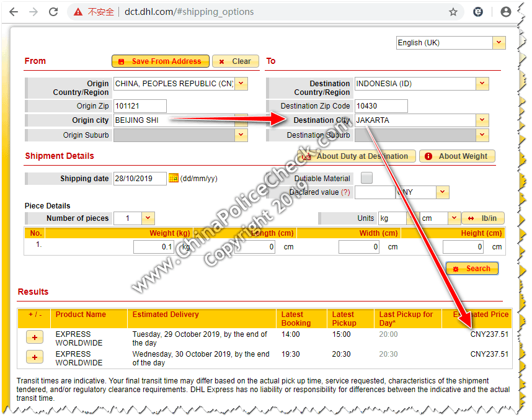Go forward with the browser forward arrow

[x=33, y=12]
